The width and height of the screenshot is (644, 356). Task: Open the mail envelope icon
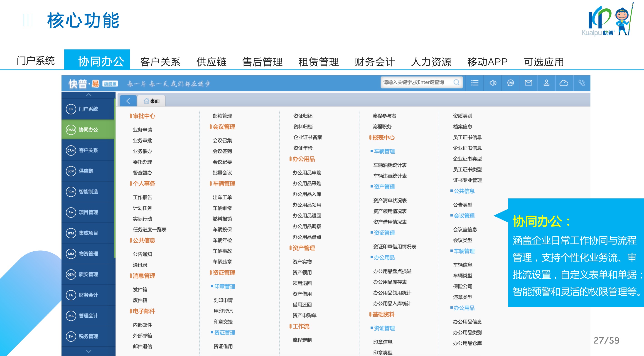528,83
